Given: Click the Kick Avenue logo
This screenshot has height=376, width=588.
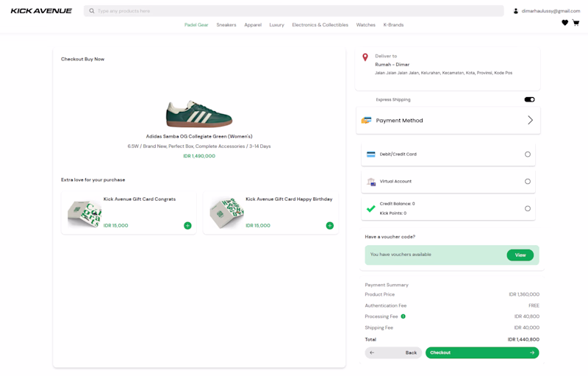Looking at the screenshot, I should [x=41, y=11].
